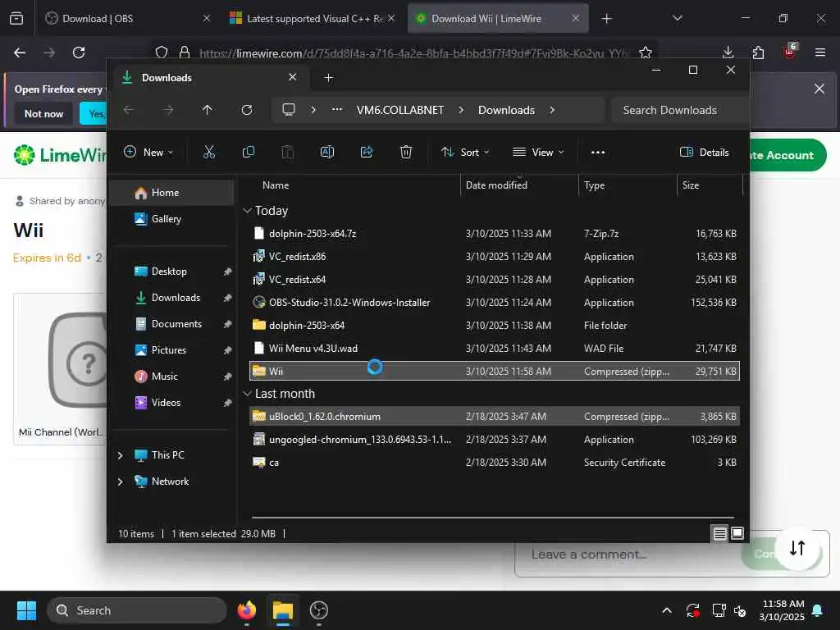Select the Download Wii | LimeWire tab
Viewport: 840px width, 630px height.
coord(498,19)
